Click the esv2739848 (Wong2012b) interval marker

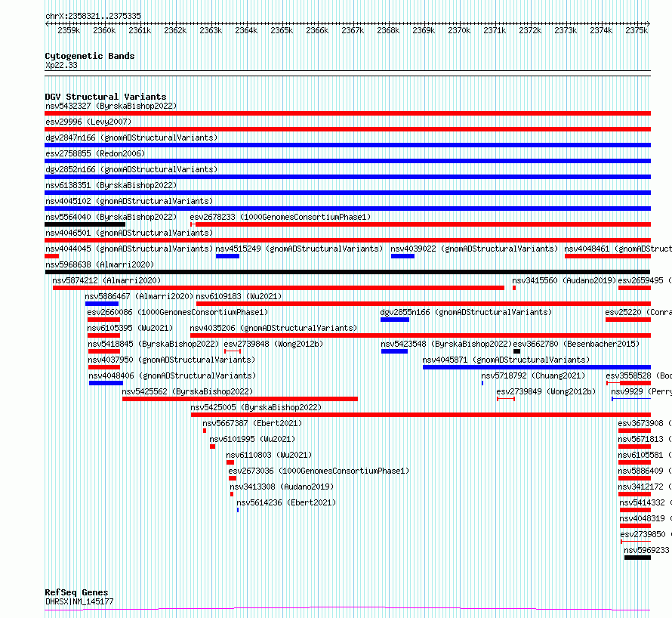pos(233,351)
